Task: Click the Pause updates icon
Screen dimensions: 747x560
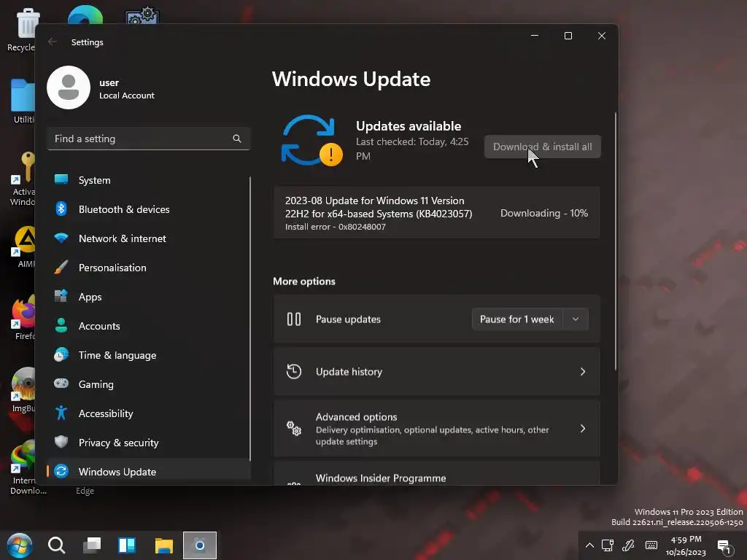Action: pos(294,319)
